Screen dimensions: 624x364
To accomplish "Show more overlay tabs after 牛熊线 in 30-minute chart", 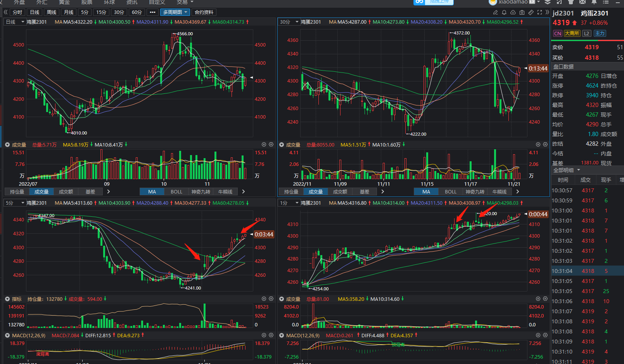I will coord(517,191).
